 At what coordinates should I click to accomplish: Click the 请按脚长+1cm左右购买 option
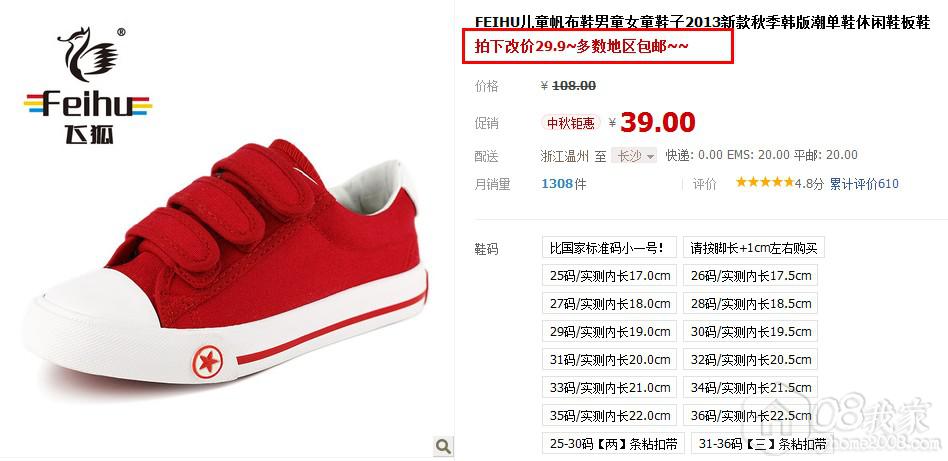(754, 248)
